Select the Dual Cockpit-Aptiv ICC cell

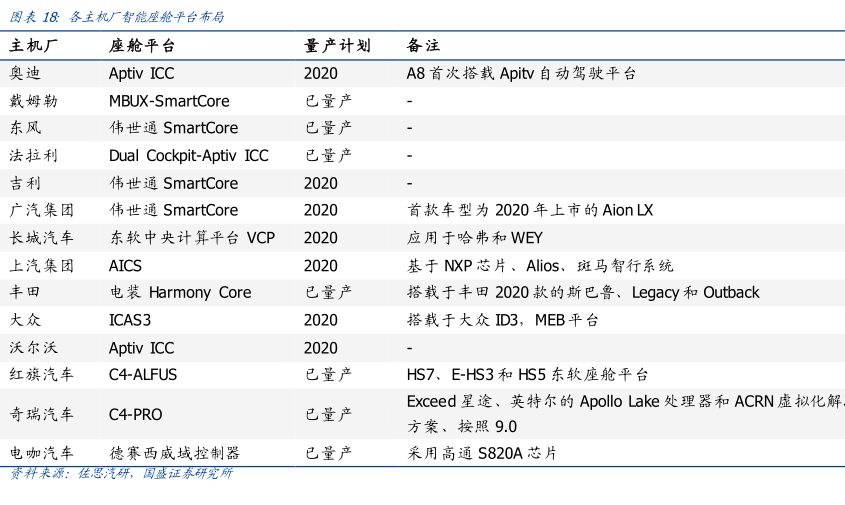188,156
